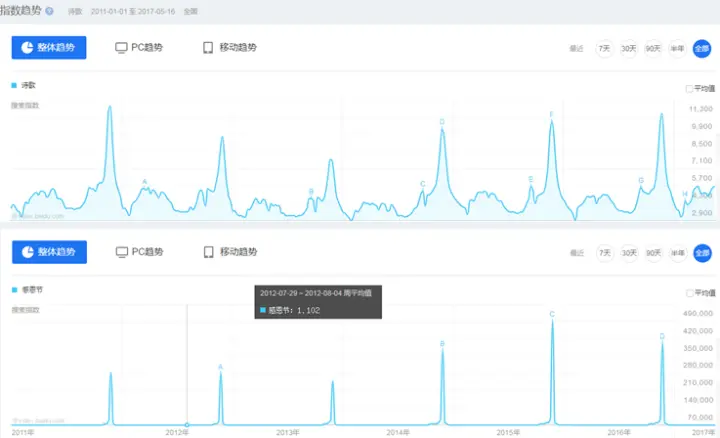Select 整体趋势 tab in the 感恩节 chart
720x438 pixels.
coord(49,252)
